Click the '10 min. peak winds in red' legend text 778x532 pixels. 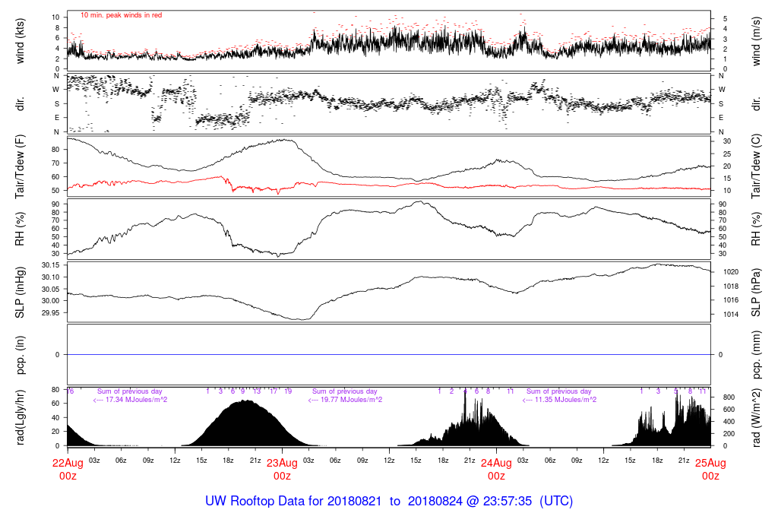tap(121, 15)
